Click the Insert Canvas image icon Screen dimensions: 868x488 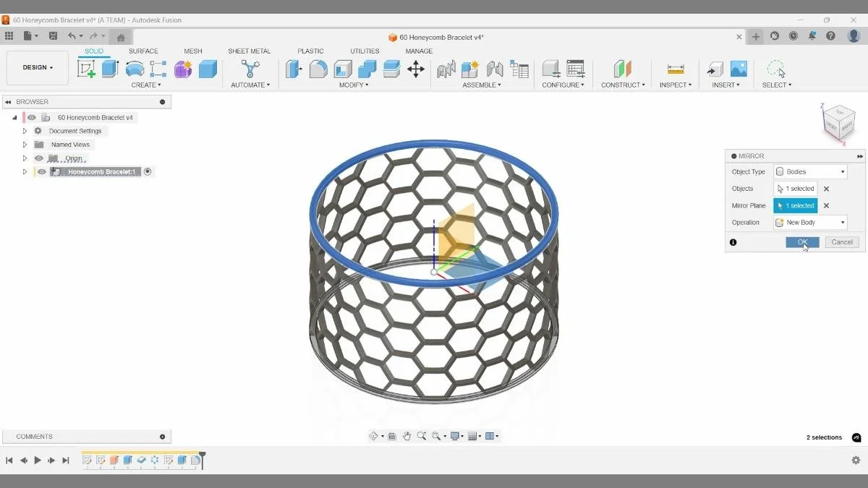[739, 69]
